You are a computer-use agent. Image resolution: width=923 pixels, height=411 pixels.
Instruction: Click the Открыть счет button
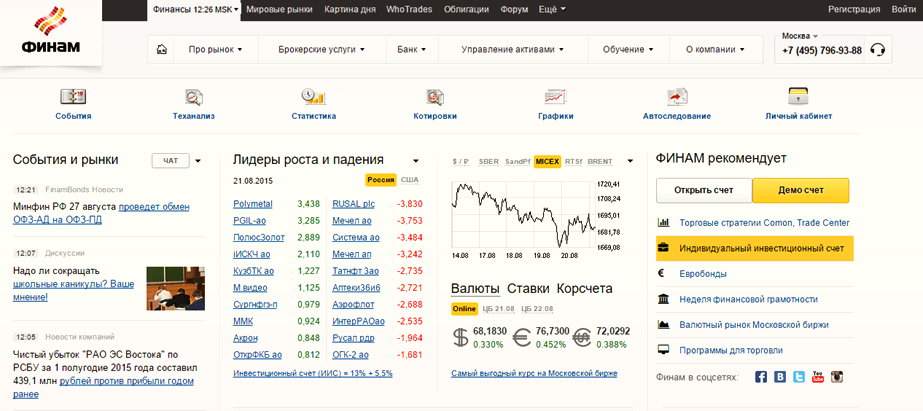(x=704, y=190)
